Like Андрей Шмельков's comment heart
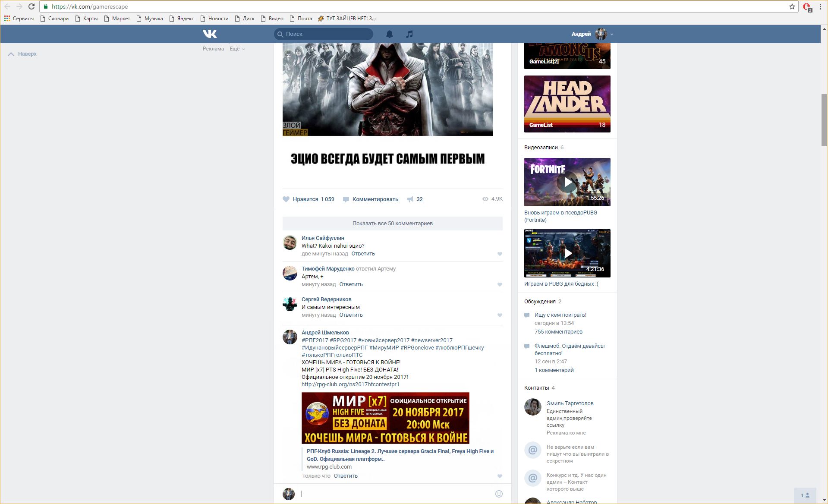The image size is (828, 504). [x=500, y=476]
